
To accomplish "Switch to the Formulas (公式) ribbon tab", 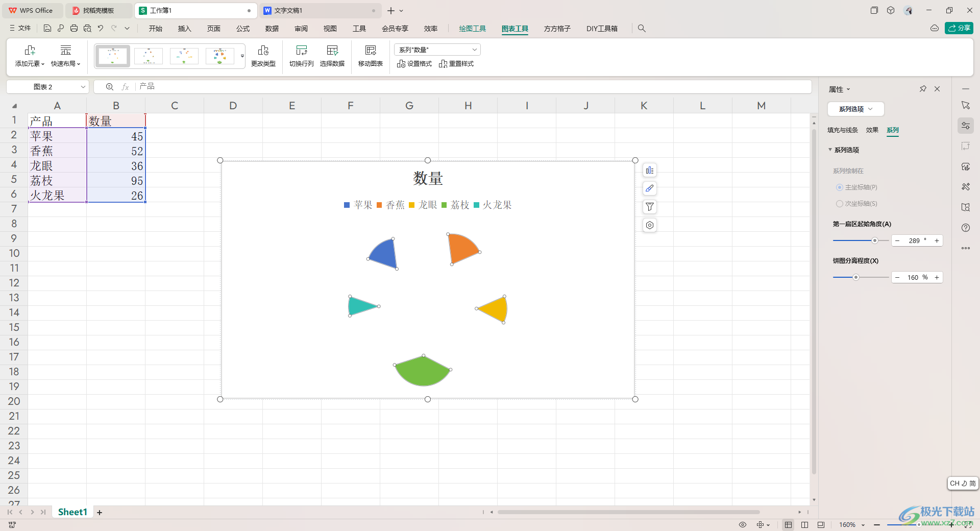I will click(243, 29).
